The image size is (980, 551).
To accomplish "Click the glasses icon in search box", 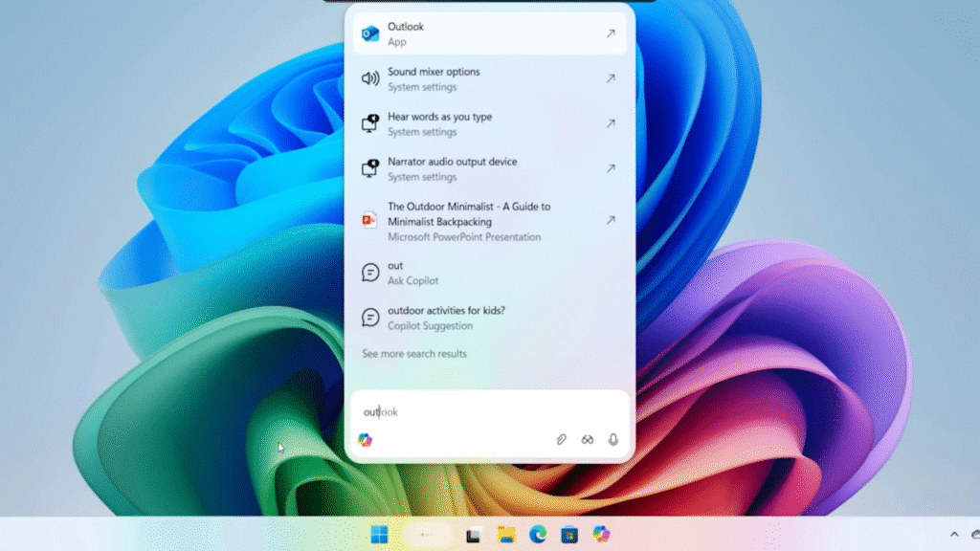I will [588, 440].
